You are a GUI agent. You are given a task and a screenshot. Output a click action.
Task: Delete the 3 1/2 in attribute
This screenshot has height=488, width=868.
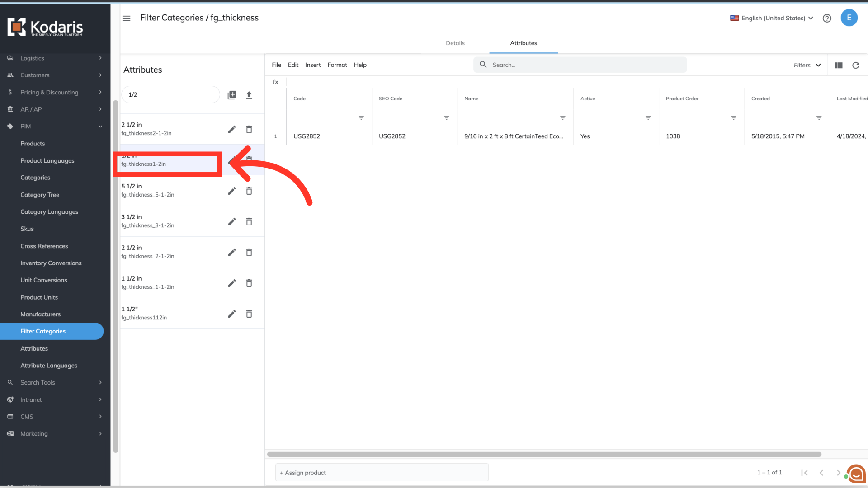point(249,222)
